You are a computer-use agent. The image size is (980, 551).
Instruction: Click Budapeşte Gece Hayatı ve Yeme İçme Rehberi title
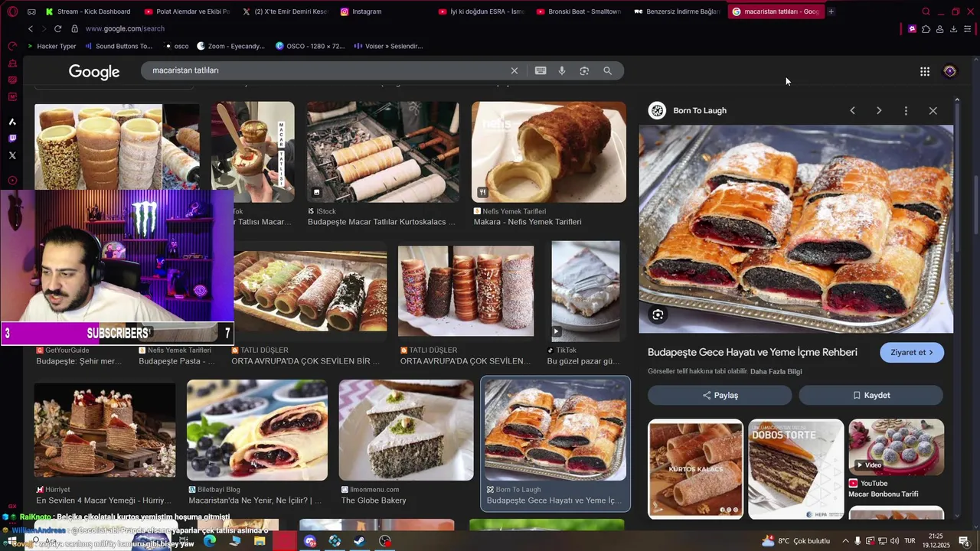click(x=753, y=352)
